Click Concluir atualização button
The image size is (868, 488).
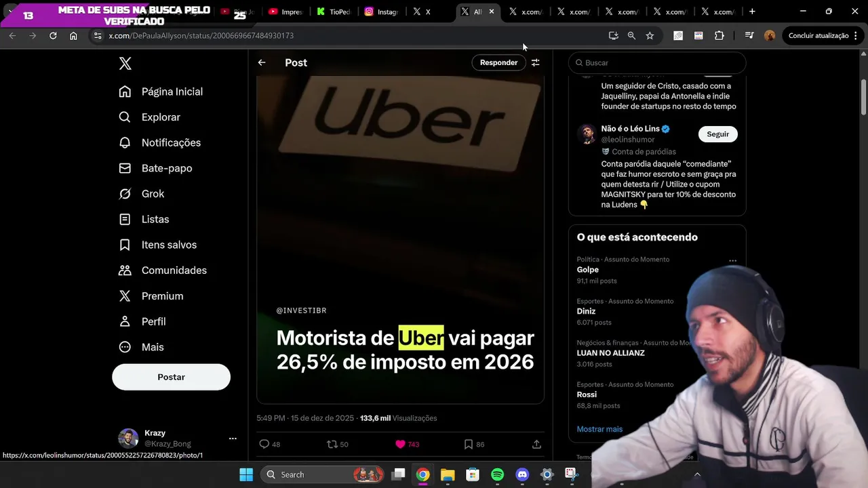point(818,35)
